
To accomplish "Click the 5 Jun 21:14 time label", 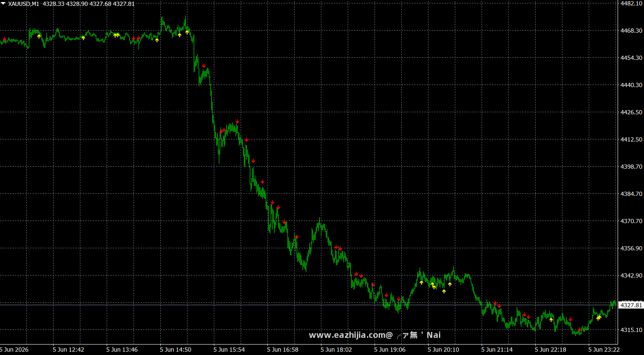I will point(497,350).
